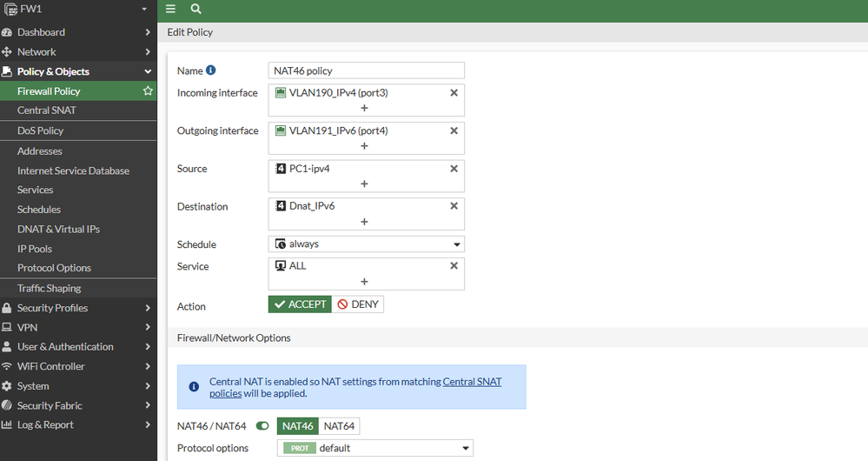Select the NAT64 option
The image size is (868, 461).
(339, 426)
